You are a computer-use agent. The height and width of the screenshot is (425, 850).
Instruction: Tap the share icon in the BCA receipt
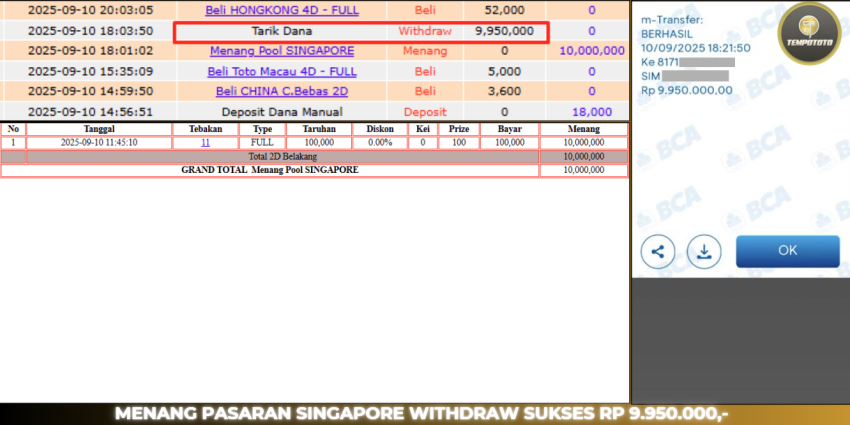point(658,252)
